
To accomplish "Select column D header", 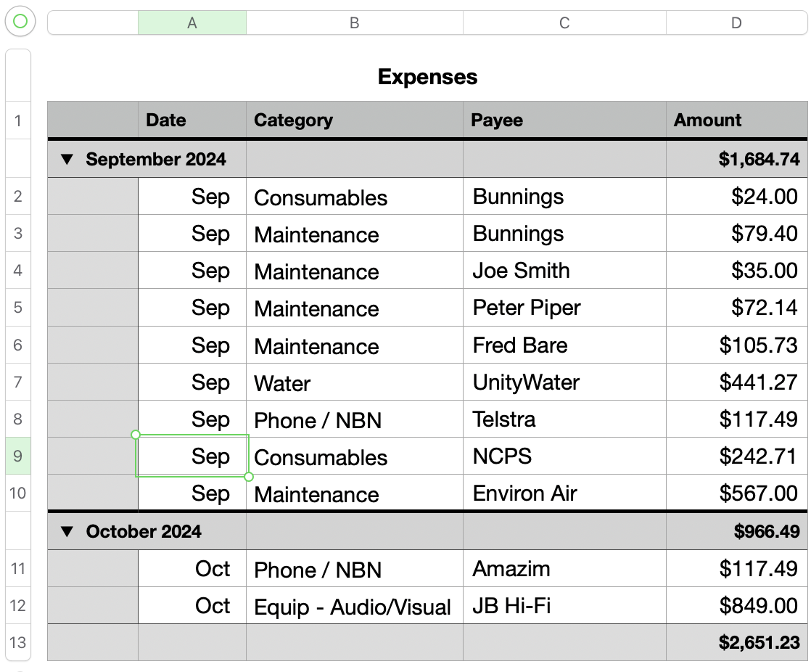I will click(x=736, y=23).
